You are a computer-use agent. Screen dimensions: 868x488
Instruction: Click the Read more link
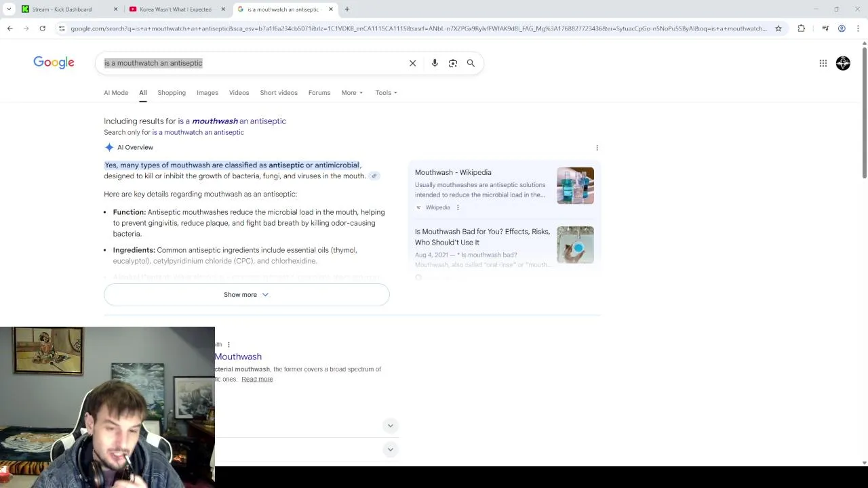257,380
